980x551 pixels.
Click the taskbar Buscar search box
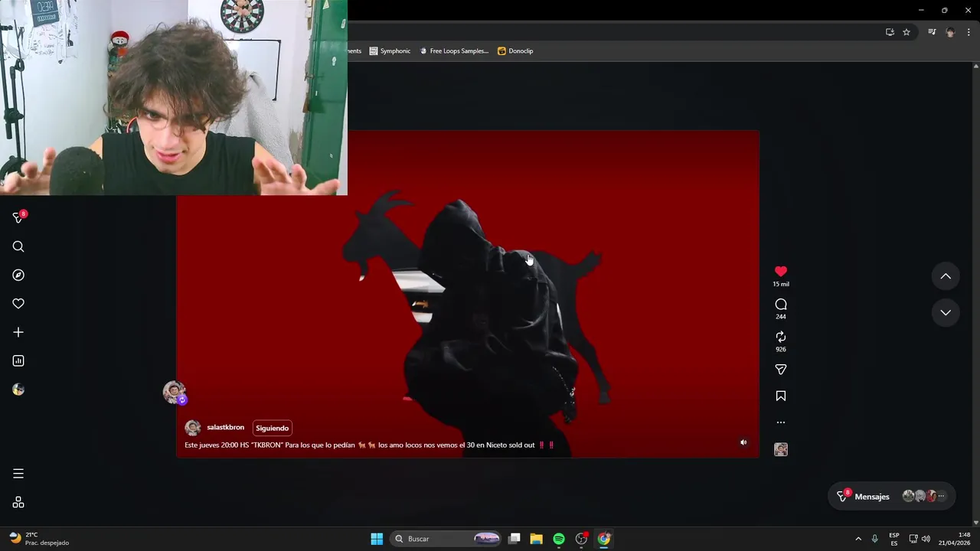(x=446, y=539)
